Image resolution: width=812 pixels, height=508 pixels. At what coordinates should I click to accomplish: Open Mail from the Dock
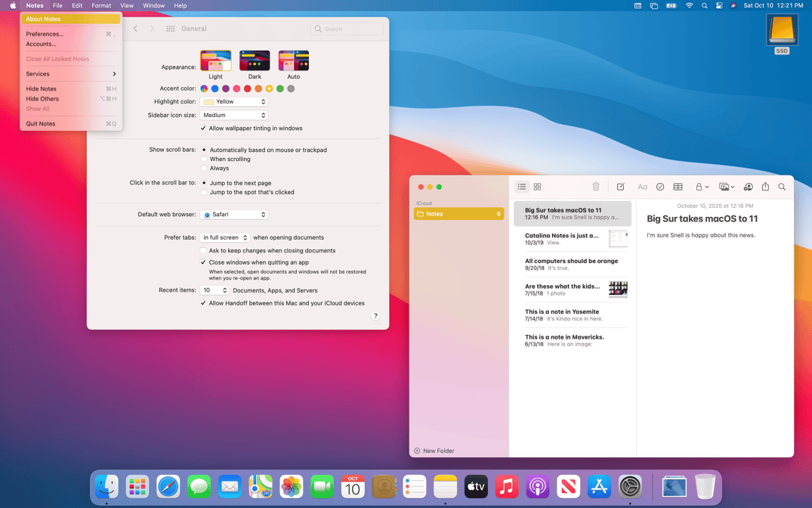[230, 487]
